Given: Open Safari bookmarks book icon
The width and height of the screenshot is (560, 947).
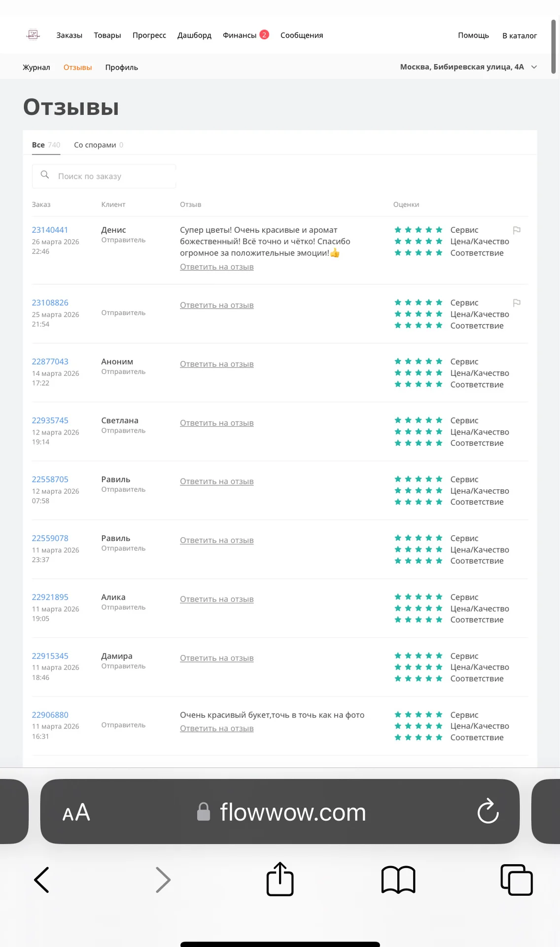Looking at the screenshot, I should 398,880.
